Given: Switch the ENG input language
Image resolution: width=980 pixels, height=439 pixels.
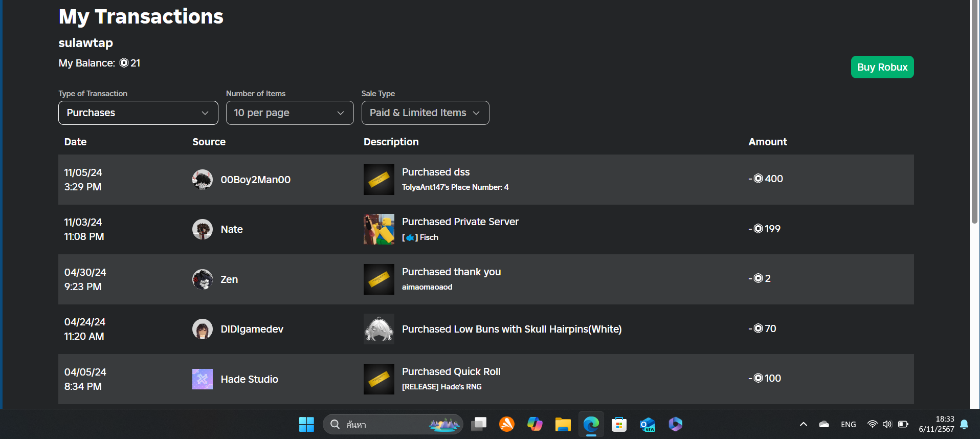Looking at the screenshot, I should click(x=849, y=424).
